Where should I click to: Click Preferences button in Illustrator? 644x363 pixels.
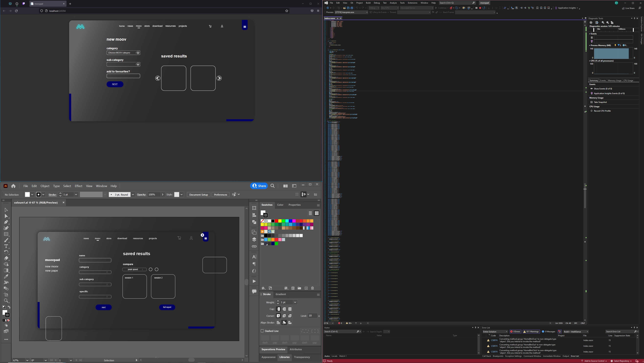220,195
